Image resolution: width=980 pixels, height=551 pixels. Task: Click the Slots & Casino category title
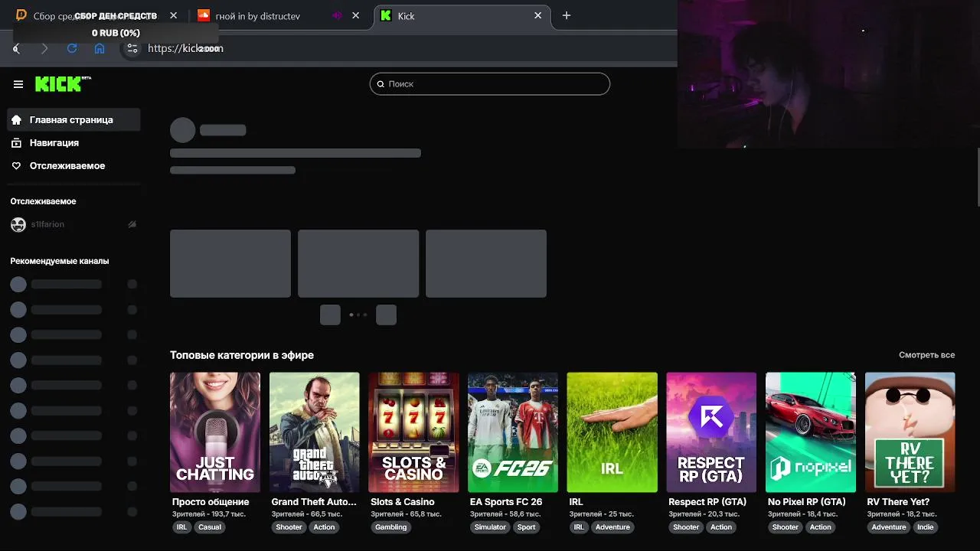click(403, 502)
